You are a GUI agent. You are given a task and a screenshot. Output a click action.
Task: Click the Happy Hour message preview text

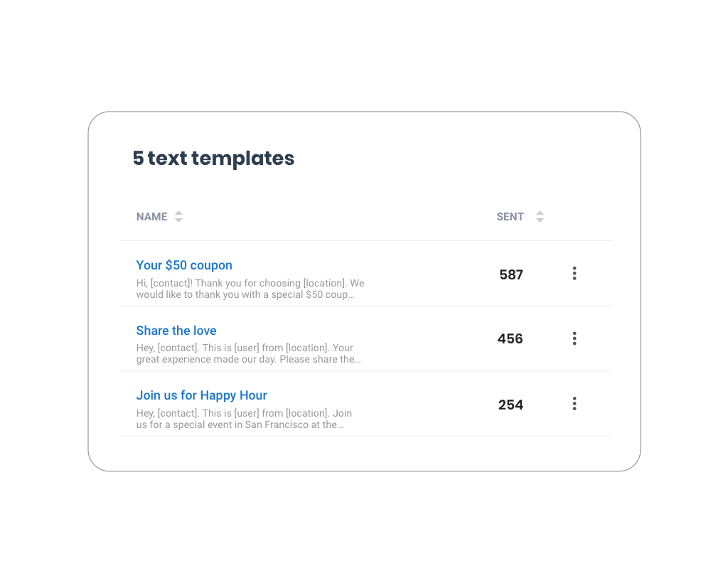[x=245, y=419]
